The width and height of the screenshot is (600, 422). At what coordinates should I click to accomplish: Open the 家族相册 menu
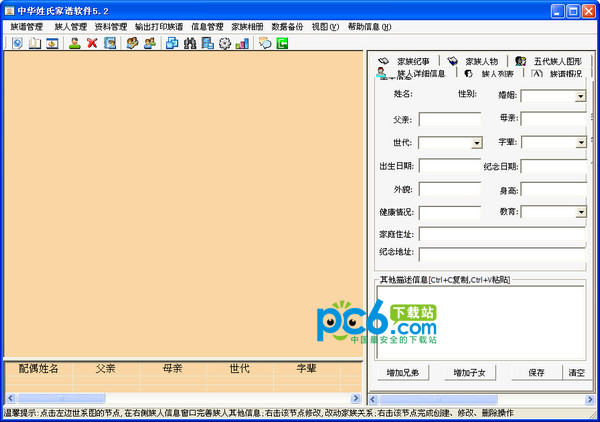click(x=247, y=27)
